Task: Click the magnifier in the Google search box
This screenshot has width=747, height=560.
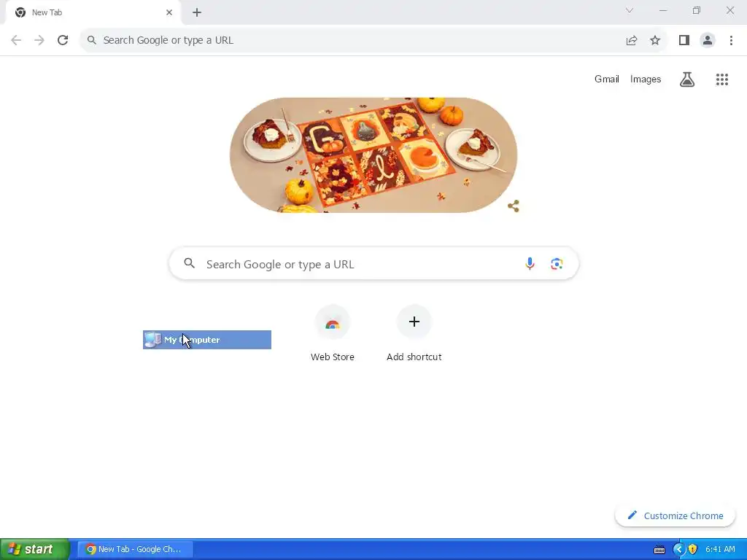Action: pos(189,263)
